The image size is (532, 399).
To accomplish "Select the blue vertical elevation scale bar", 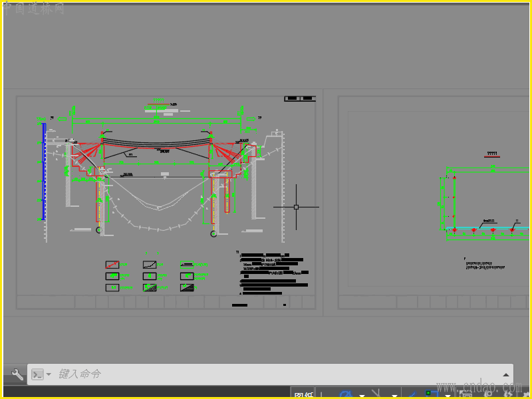I will coord(44,172).
